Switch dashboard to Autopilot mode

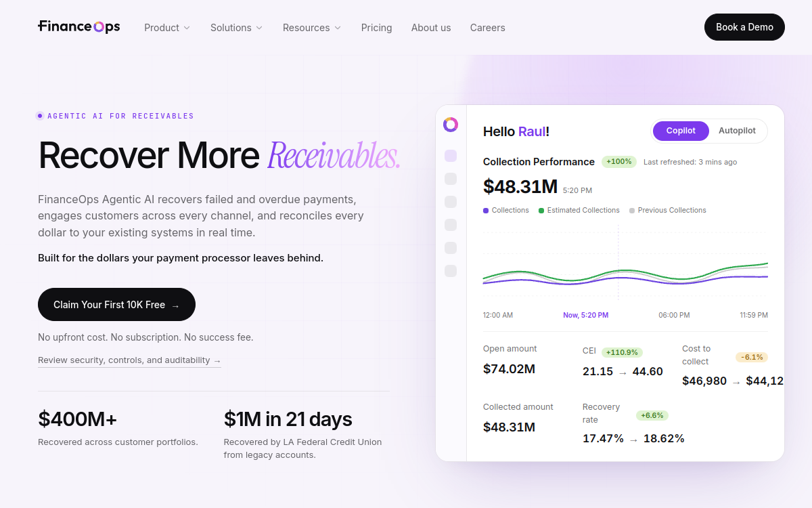737,131
